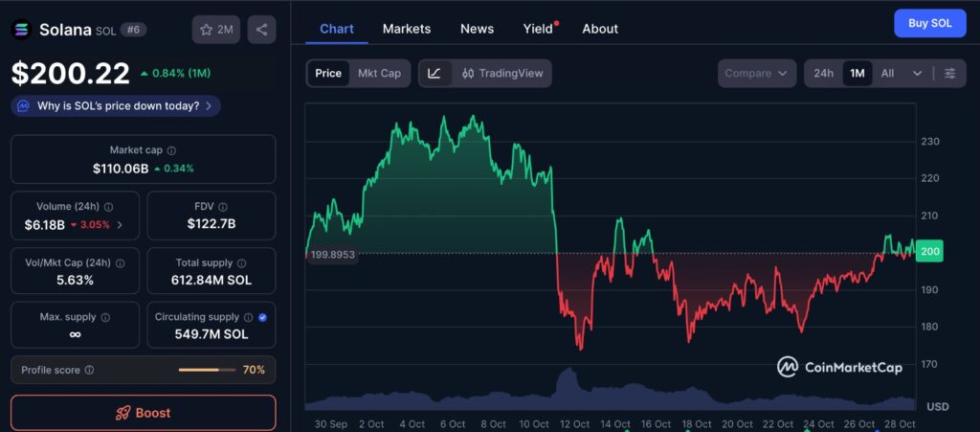Screen dimensions: 980x432
Task: Click the 70% profile score value
Action: 254,370
